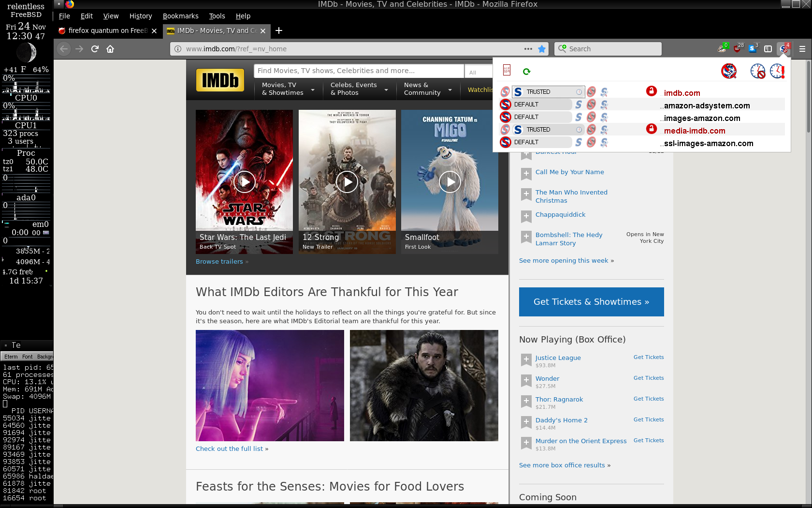Open the Bookmarks menu
This screenshot has height=508, width=812.
point(180,16)
